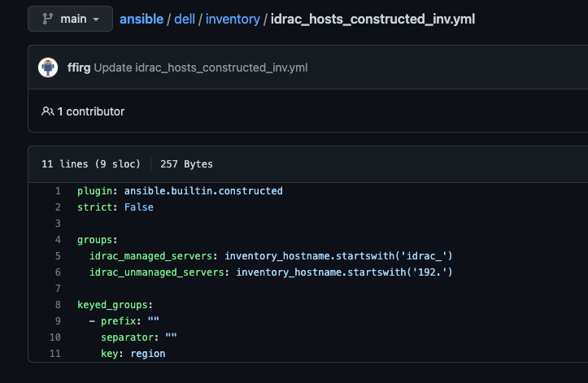Click the git branch icon
Viewport: 588px width, 383px height.
(x=46, y=18)
